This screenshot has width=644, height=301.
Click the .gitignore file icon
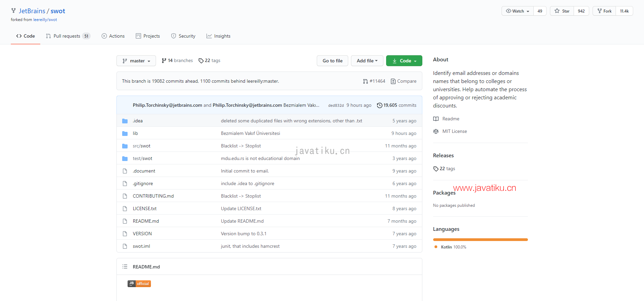tap(125, 184)
